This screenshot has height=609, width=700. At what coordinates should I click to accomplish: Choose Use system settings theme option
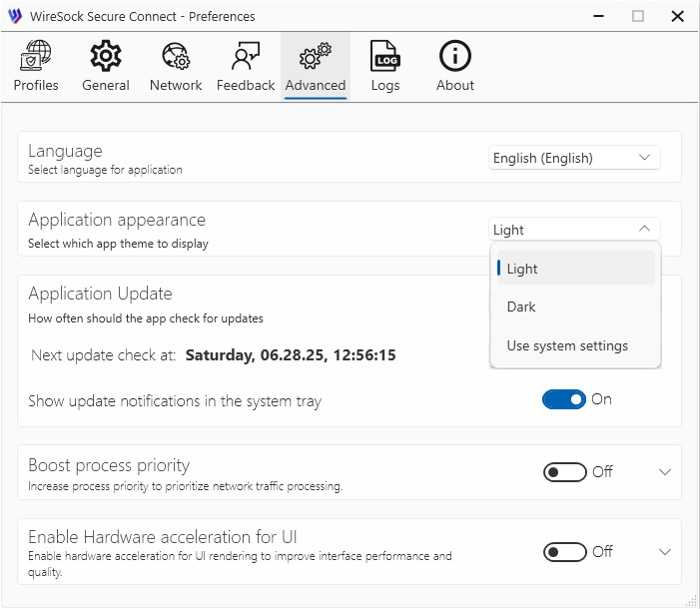pyautogui.click(x=575, y=345)
